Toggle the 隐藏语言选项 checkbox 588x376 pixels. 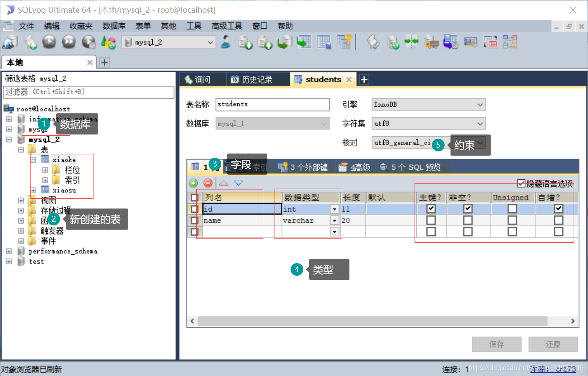coord(521,183)
